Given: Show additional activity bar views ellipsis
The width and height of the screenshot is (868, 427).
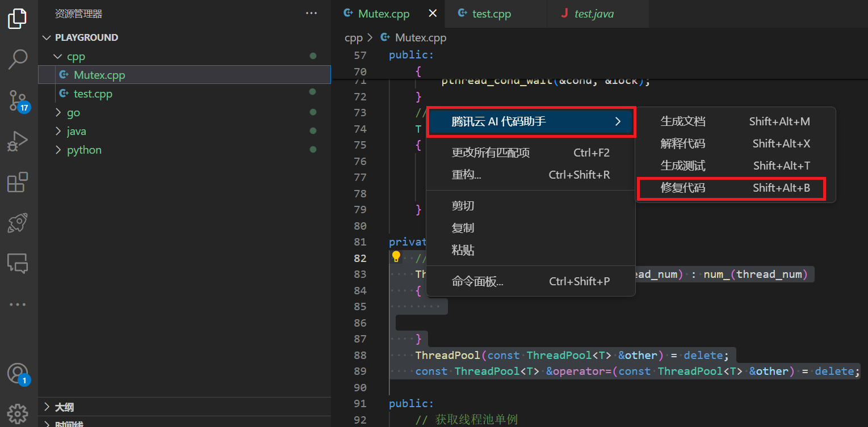Looking at the screenshot, I should pos(18,305).
